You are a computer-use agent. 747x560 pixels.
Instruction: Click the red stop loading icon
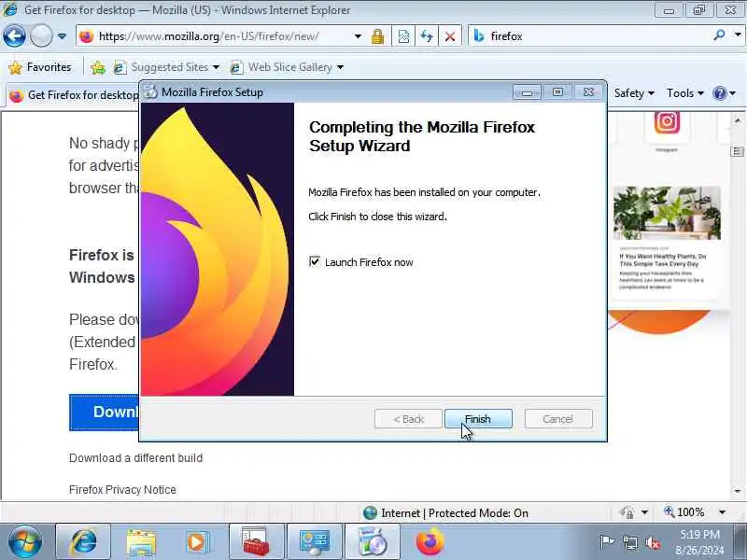(450, 36)
